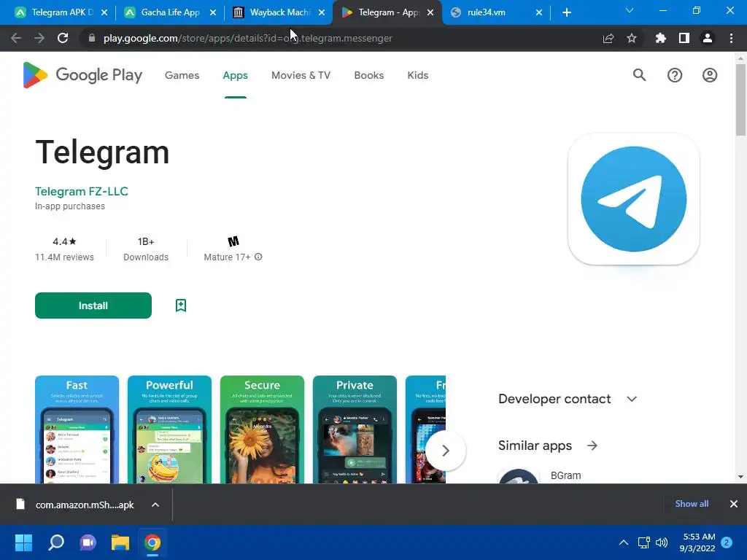Open the Secure screenshot

pos(262,429)
